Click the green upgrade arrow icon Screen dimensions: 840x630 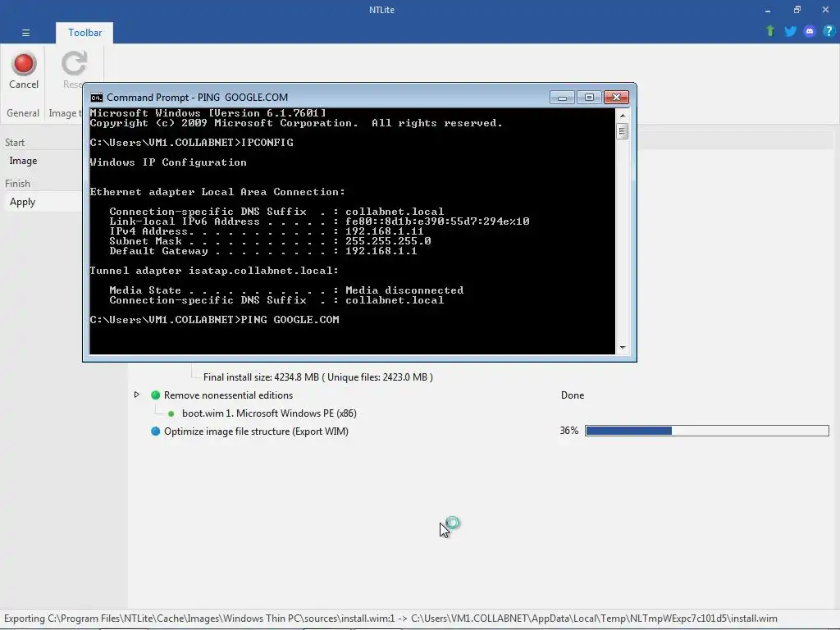point(770,31)
